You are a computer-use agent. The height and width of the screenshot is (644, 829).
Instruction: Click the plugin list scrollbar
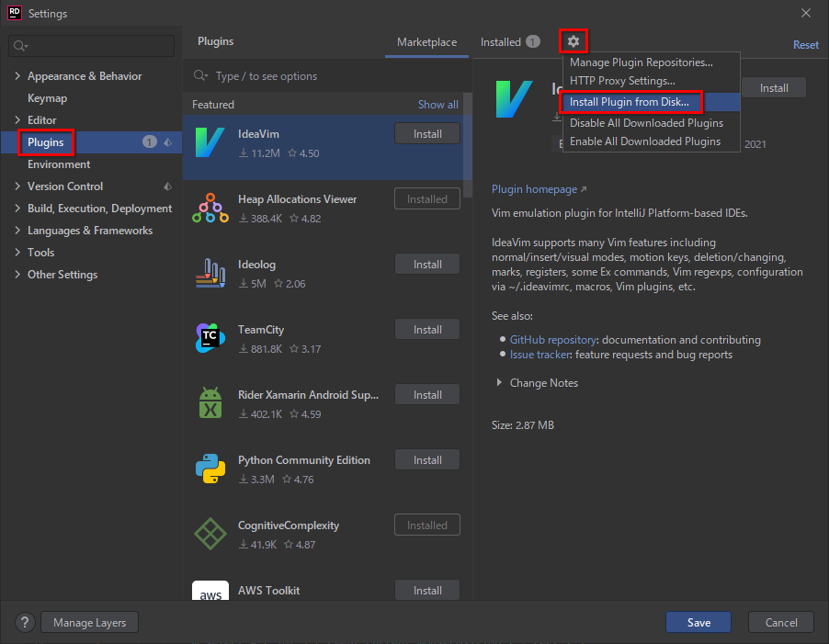click(468, 145)
